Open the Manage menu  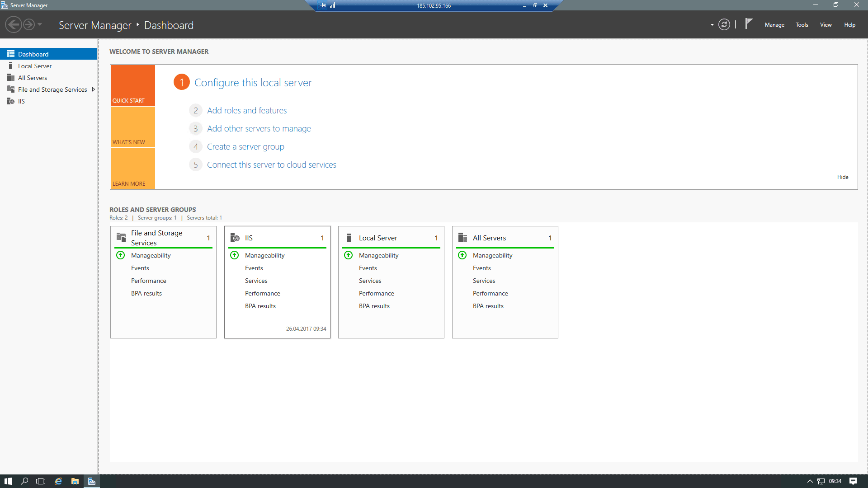coord(774,25)
